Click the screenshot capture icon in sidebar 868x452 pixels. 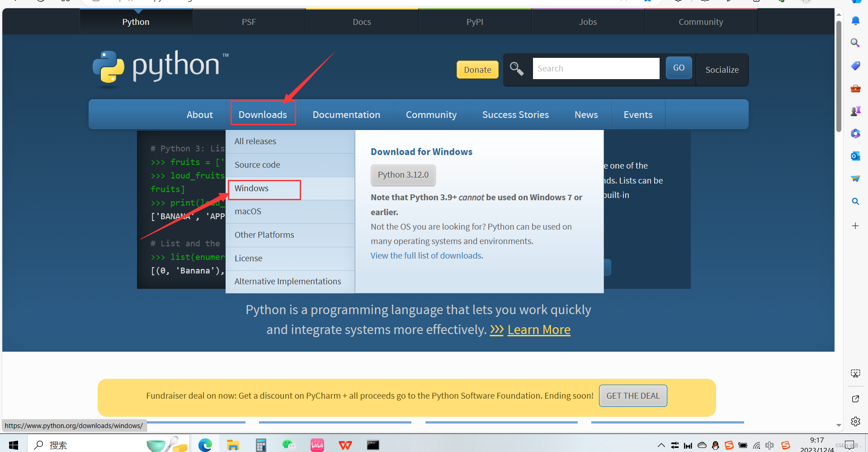click(855, 373)
